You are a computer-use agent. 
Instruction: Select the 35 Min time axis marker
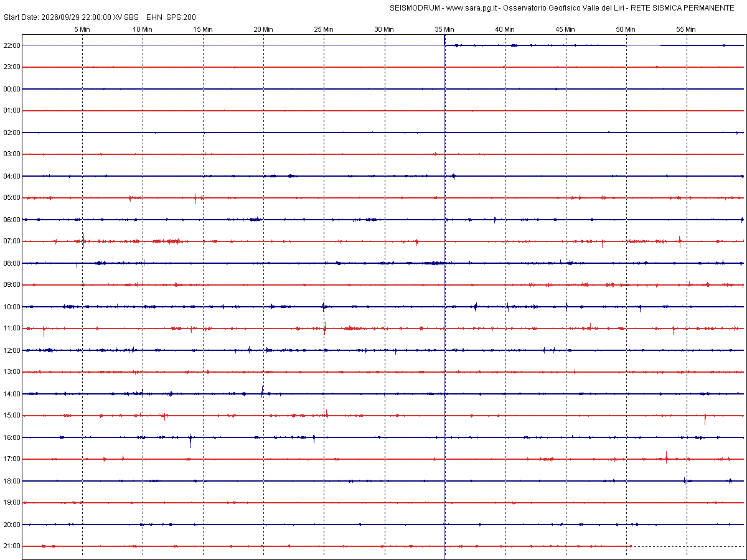(444, 29)
